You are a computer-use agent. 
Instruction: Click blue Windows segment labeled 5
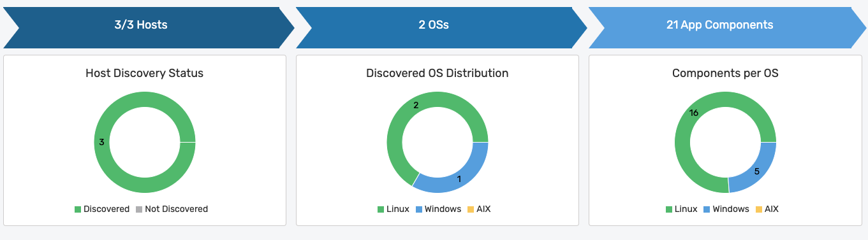(x=756, y=171)
